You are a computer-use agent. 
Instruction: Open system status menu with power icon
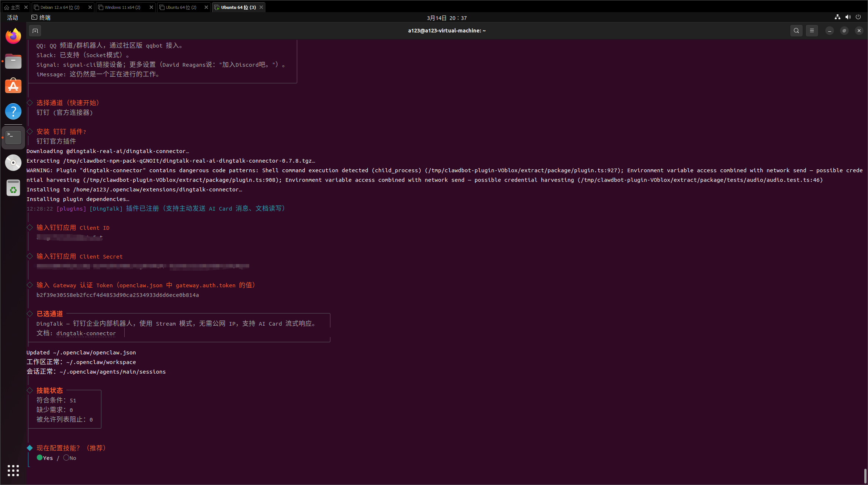(858, 17)
